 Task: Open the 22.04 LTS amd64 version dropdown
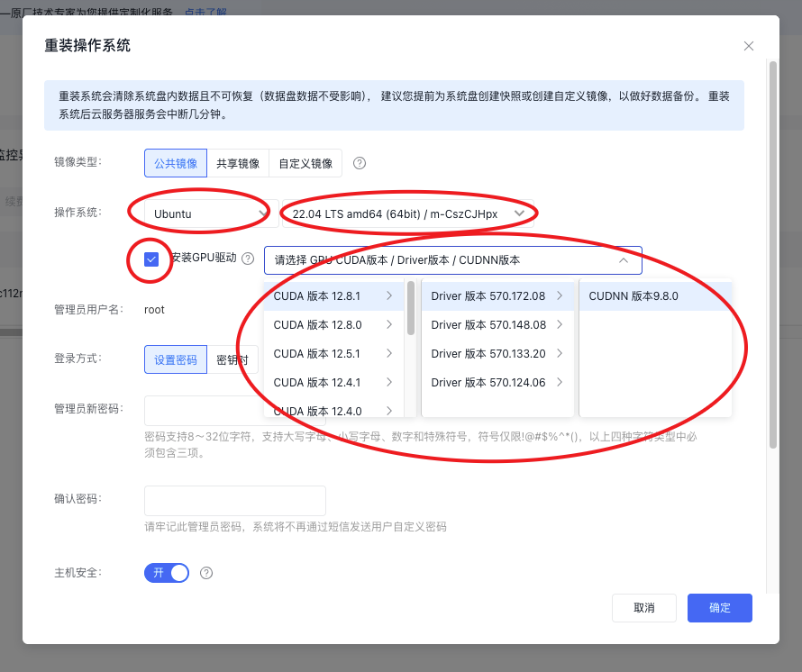[x=406, y=213]
